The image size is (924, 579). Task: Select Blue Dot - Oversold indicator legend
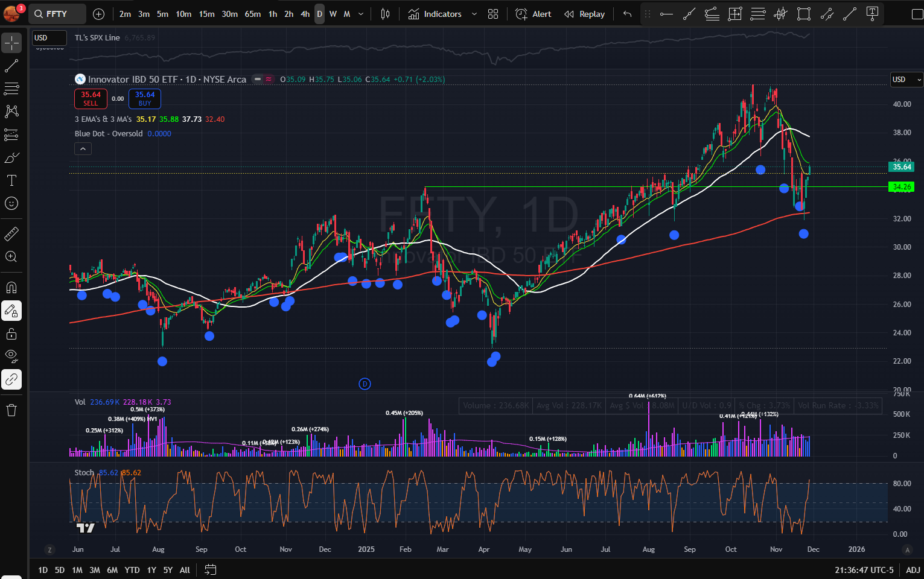point(109,133)
